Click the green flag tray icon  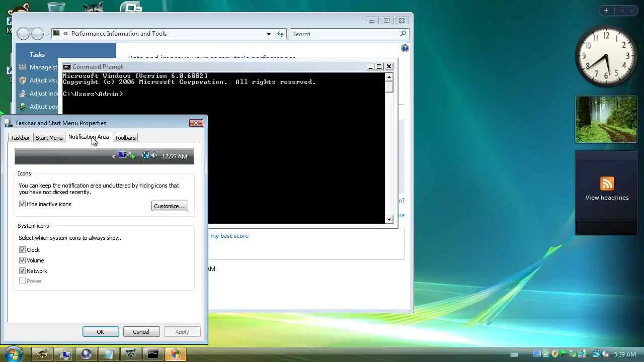[564, 354]
